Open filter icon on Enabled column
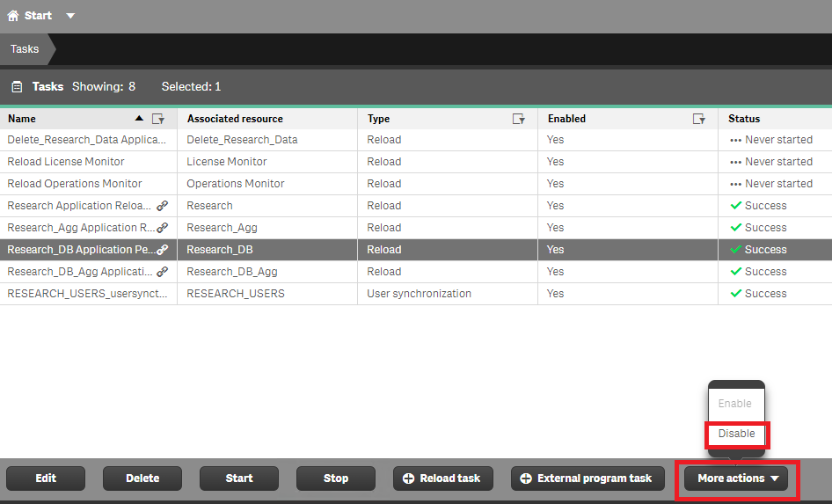832x504 pixels. (x=699, y=119)
